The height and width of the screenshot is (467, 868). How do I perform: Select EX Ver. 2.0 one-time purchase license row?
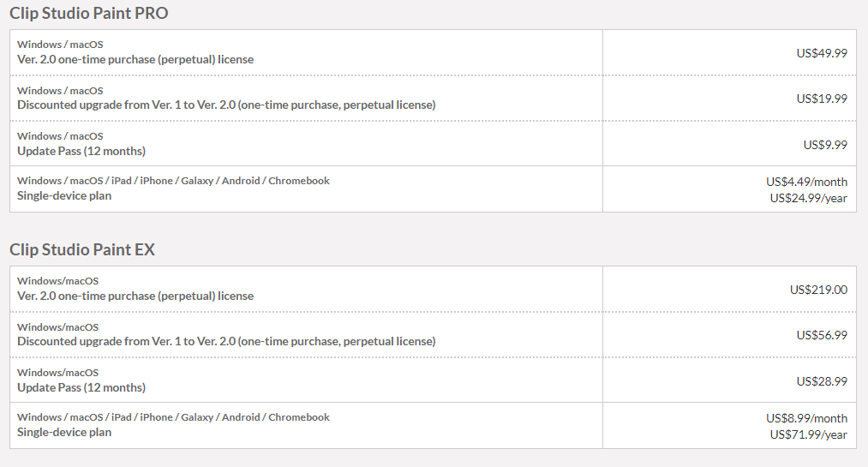pos(433,289)
